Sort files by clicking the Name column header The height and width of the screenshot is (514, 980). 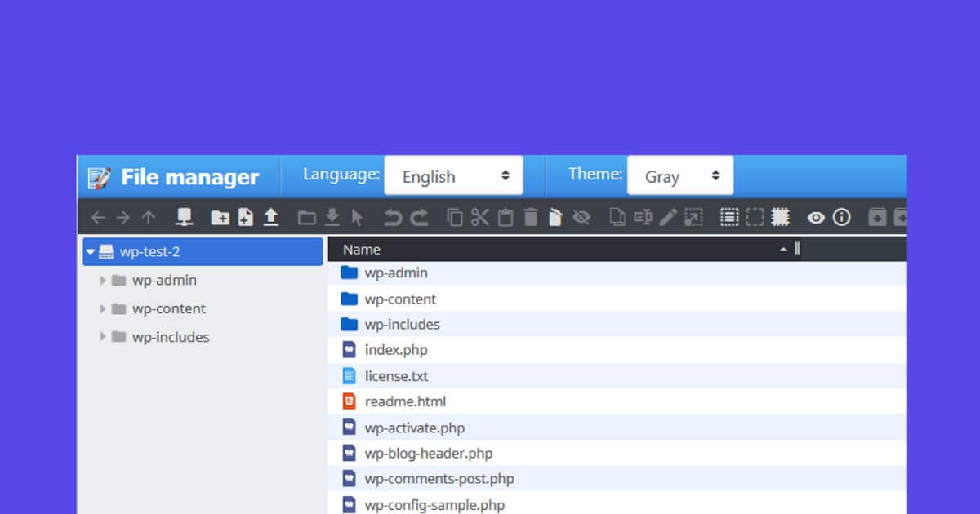pos(362,249)
